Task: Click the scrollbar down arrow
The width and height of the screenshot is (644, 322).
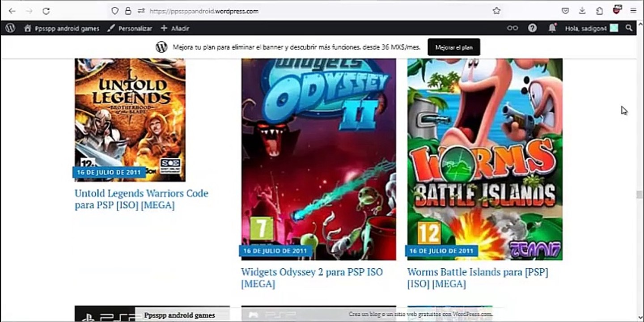Action: 640,317
